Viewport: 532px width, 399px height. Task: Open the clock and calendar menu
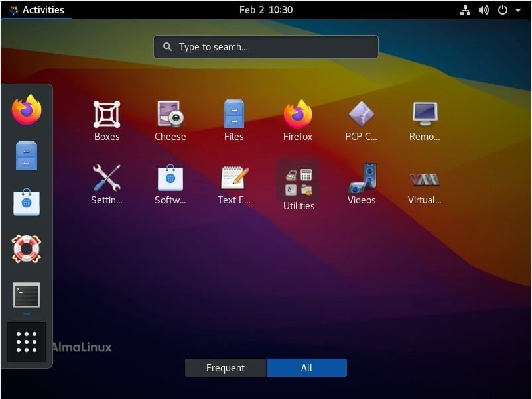(266, 10)
